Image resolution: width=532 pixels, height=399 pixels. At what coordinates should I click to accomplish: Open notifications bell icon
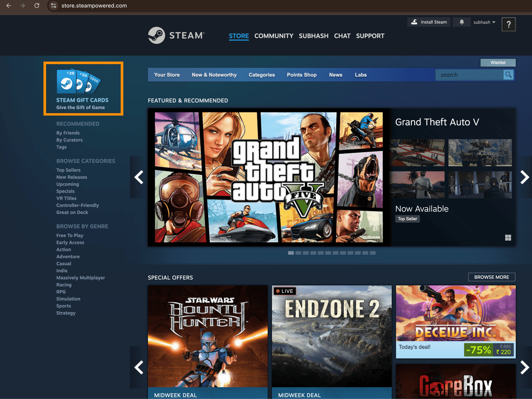pyautogui.click(x=462, y=22)
